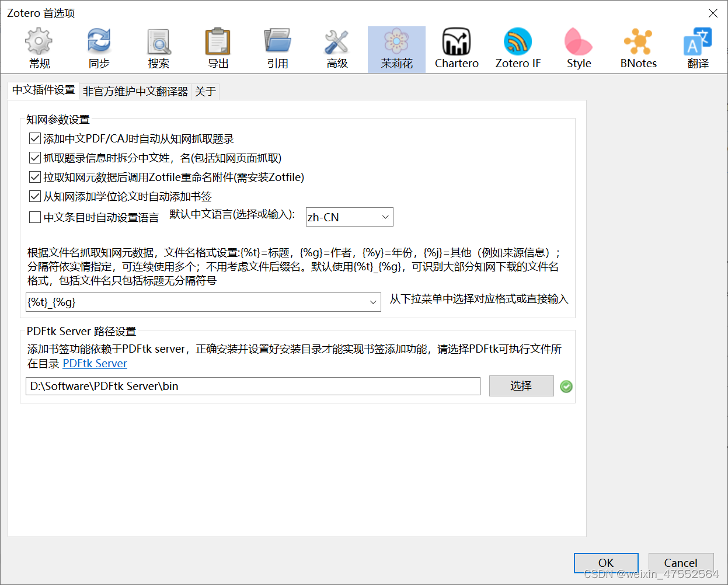The image size is (728, 585).
Task: Click the 选择 button to choose PDFtk folder
Action: (x=521, y=386)
